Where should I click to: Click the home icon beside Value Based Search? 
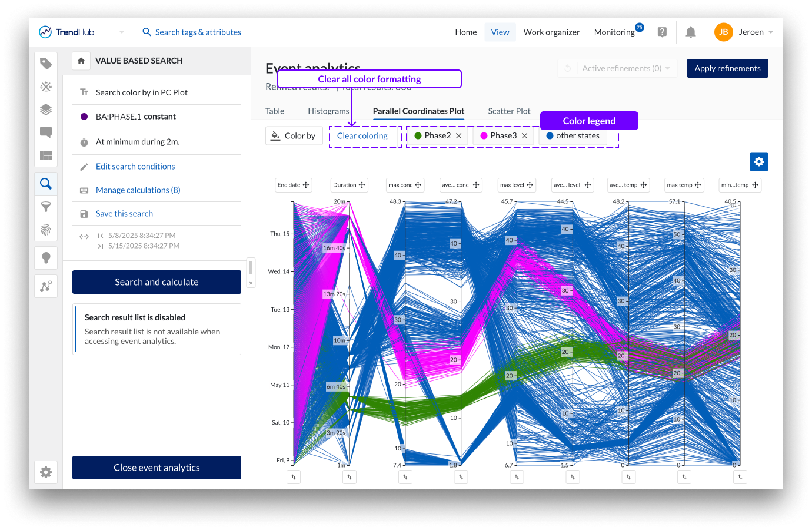coord(81,61)
